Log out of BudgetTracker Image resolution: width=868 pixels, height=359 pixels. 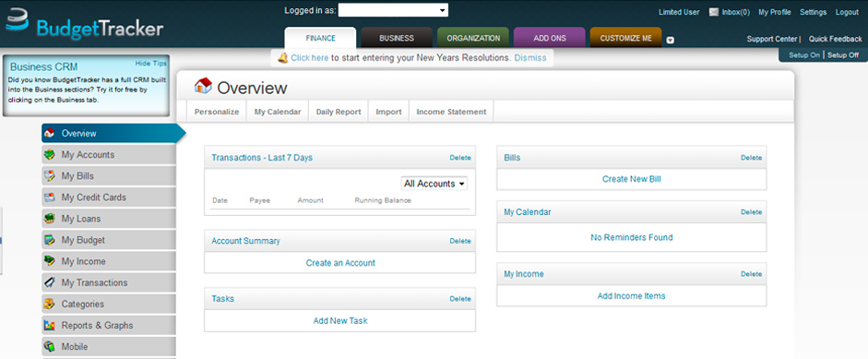(847, 12)
